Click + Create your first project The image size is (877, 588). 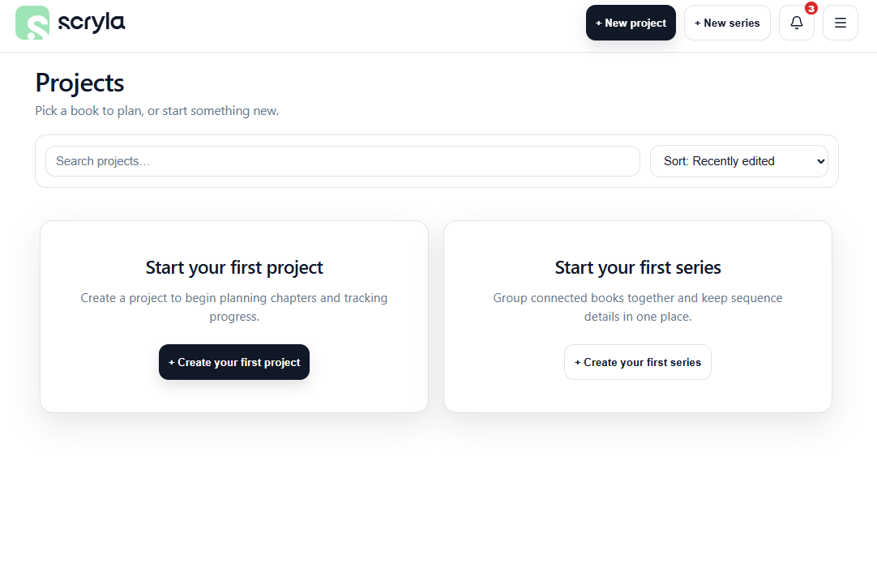pos(234,362)
